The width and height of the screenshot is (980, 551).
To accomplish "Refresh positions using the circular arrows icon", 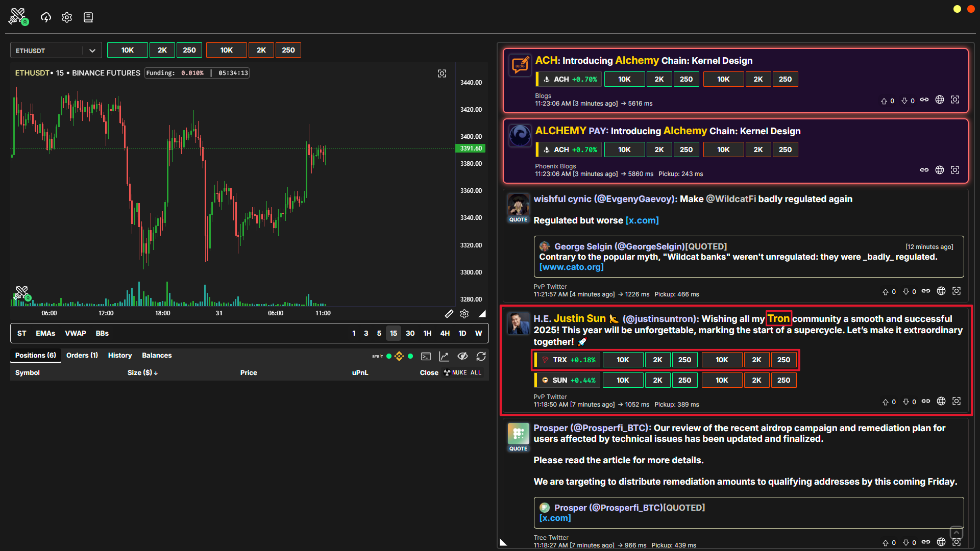I will (481, 356).
